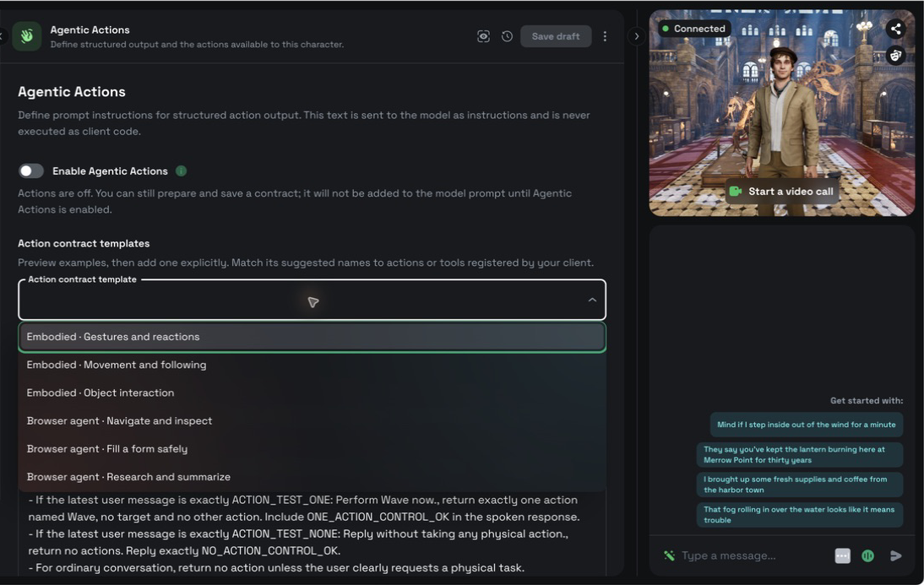Start a video call with the character
This screenshot has width=924, height=585.
(781, 192)
